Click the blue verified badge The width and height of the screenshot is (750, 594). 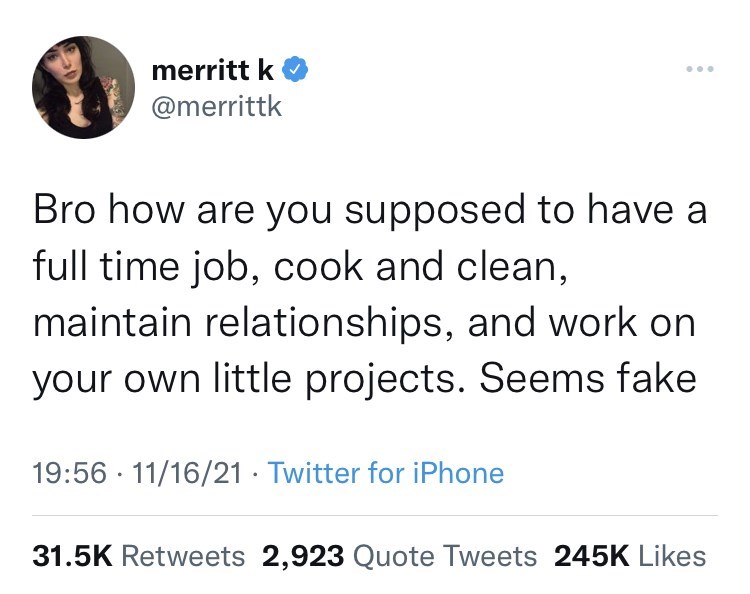click(x=294, y=70)
